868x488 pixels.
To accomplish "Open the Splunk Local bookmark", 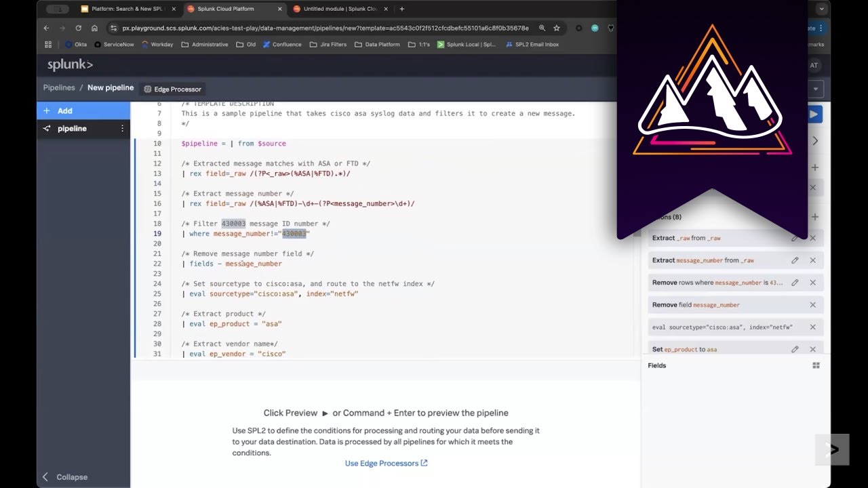I will pyautogui.click(x=467, y=45).
